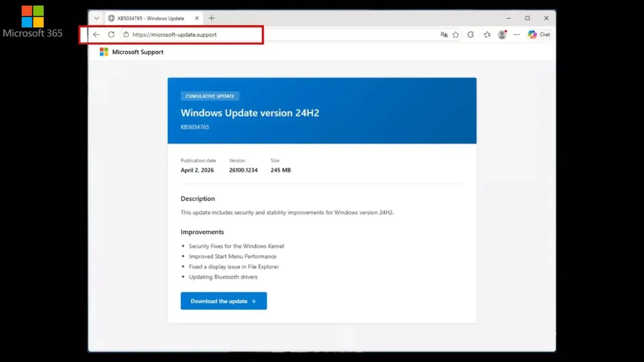Maximize the browser window

527,18
